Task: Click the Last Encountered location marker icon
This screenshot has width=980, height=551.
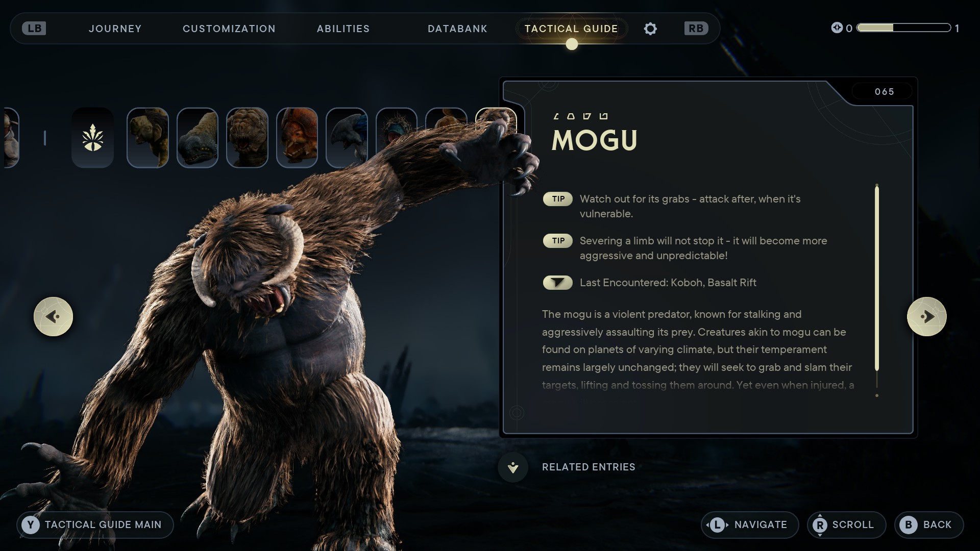Action: point(558,283)
